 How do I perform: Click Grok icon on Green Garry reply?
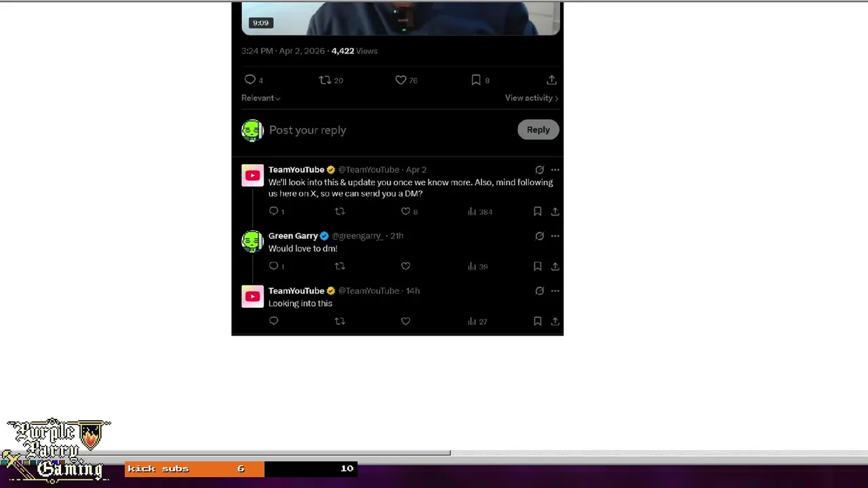(539, 236)
